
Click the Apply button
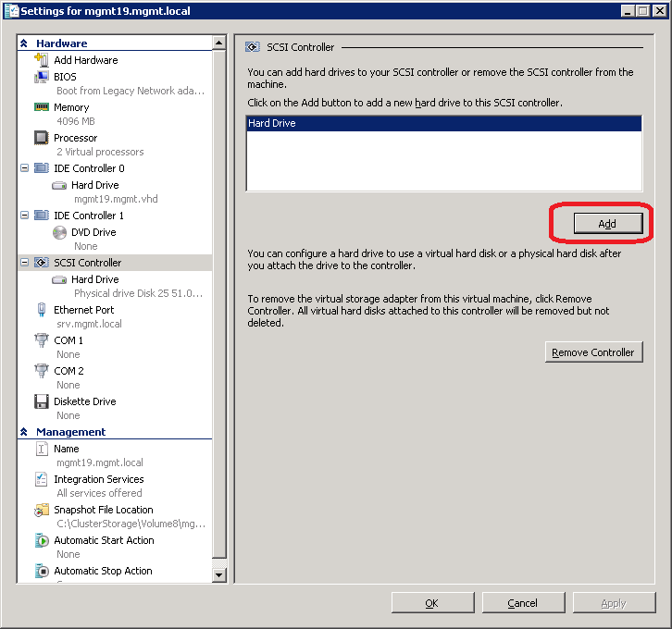pos(614,603)
